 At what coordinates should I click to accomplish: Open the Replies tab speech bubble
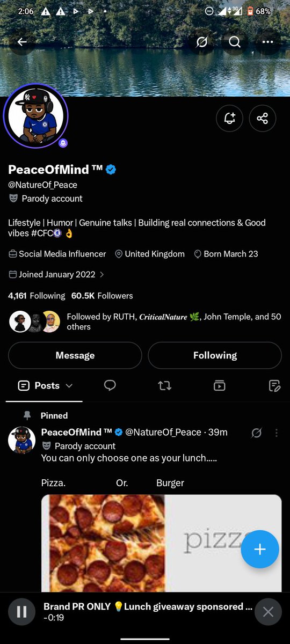click(x=110, y=385)
